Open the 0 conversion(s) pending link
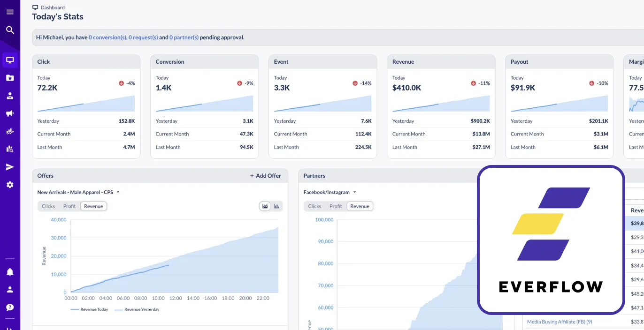The image size is (644, 330). tap(107, 37)
